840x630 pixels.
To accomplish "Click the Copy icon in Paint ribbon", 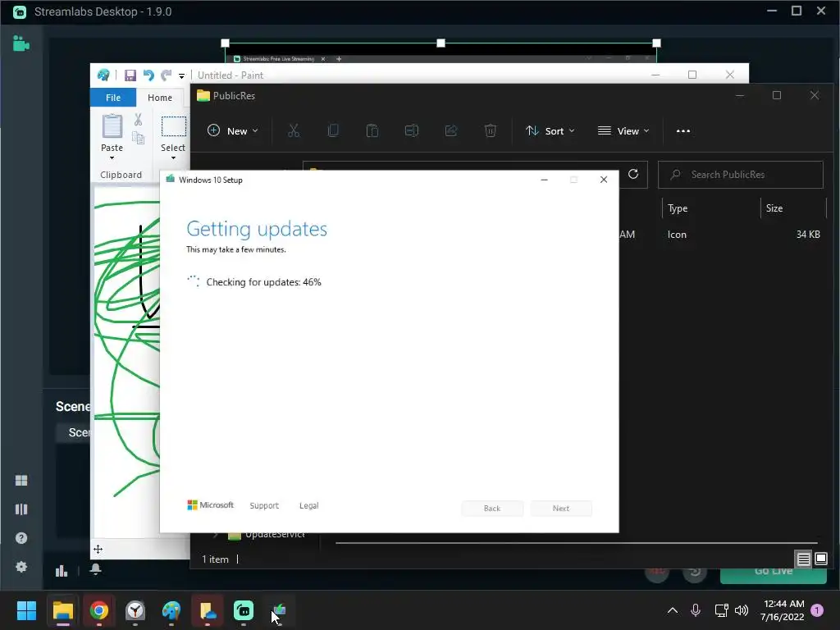I will coord(138,138).
